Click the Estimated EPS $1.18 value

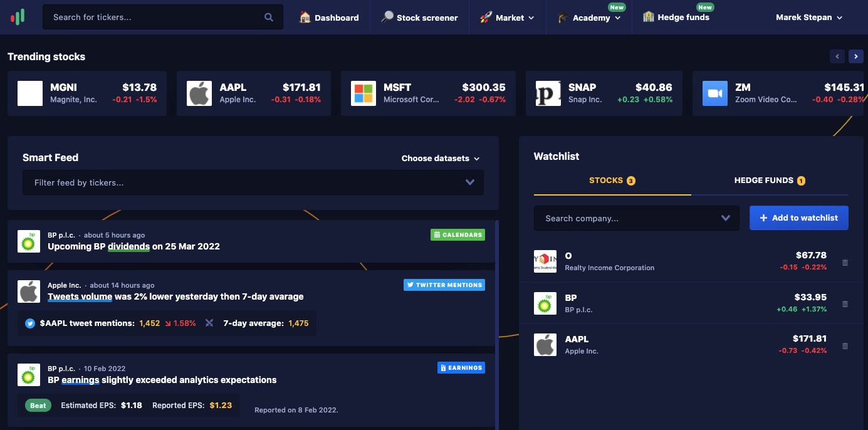(x=132, y=406)
